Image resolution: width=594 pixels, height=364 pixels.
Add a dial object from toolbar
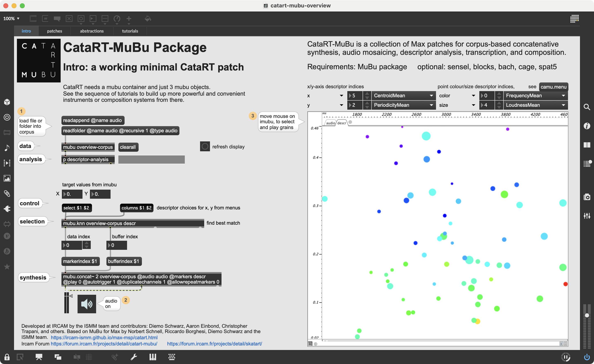click(117, 19)
